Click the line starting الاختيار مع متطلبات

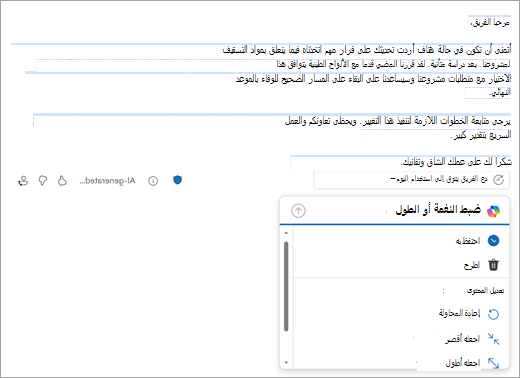(x=373, y=79)
